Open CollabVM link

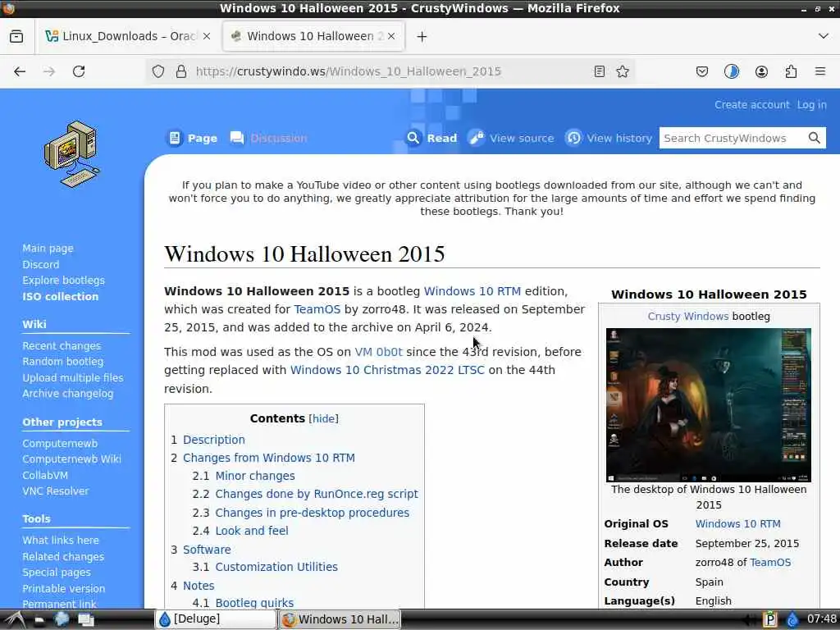click(x=45, y=475)
